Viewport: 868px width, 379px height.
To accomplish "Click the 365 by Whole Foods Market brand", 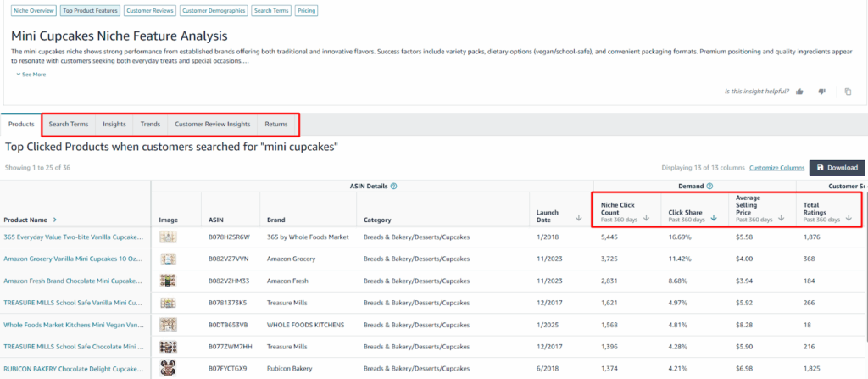I will 308,237.
